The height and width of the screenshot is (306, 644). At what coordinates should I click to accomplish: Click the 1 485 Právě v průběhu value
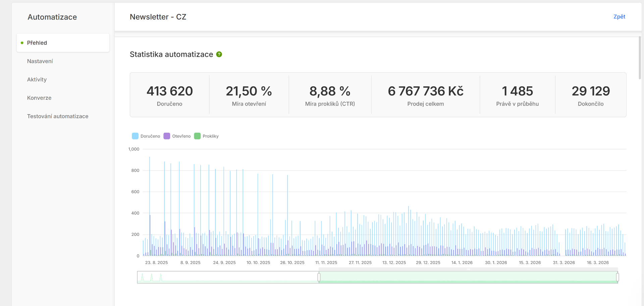(x=518, y=91)
